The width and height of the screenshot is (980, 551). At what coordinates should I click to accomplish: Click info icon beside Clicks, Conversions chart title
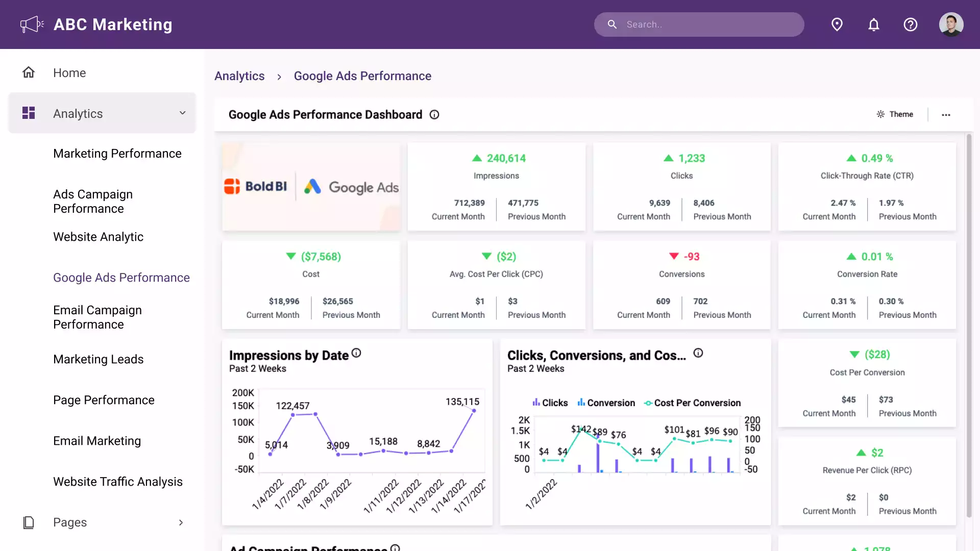(698, 353)
